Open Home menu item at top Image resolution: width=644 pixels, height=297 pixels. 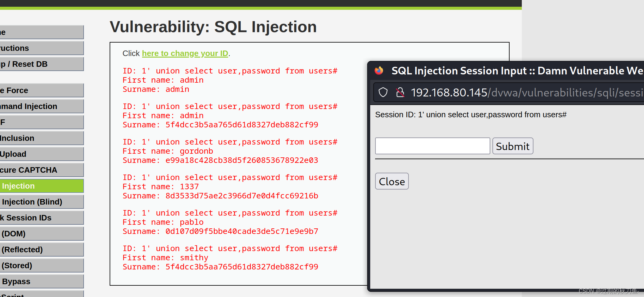coord(42,32)
